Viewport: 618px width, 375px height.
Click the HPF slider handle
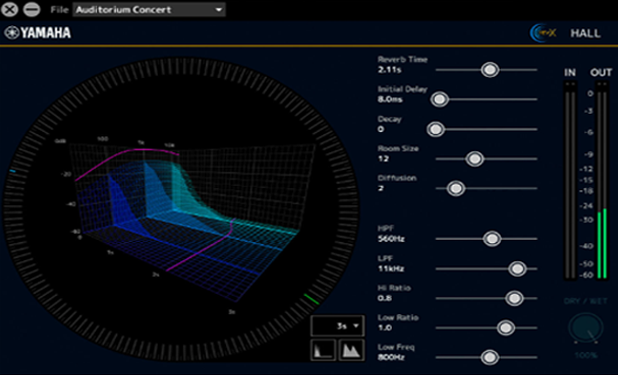tap(492, 239)
